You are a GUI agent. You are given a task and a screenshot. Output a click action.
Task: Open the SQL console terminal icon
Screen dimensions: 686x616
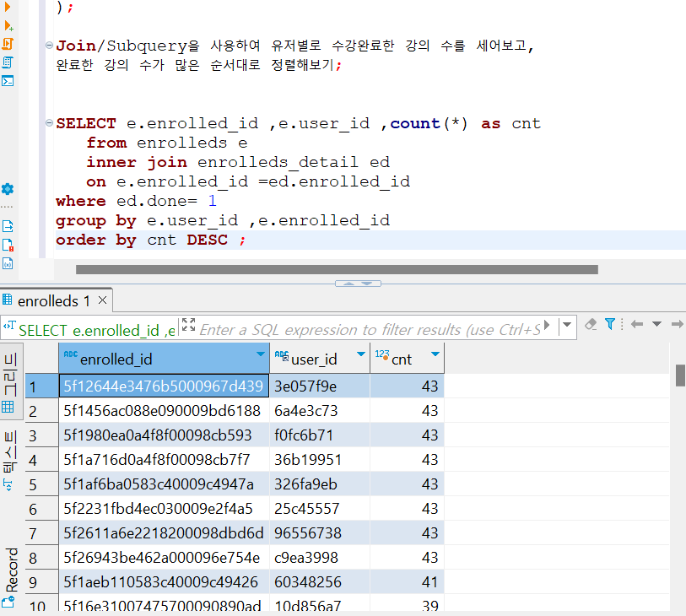coord(8,81)
